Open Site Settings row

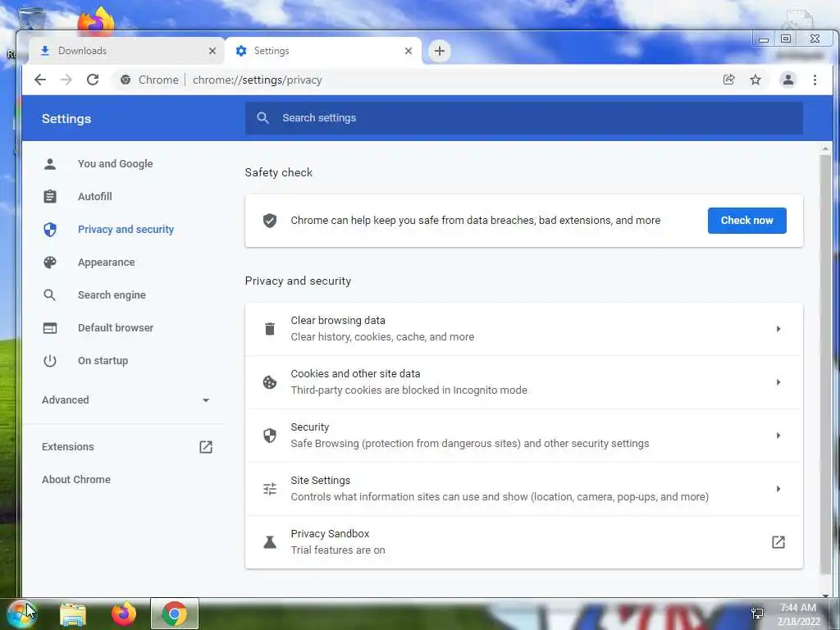(x=523, y=489)
